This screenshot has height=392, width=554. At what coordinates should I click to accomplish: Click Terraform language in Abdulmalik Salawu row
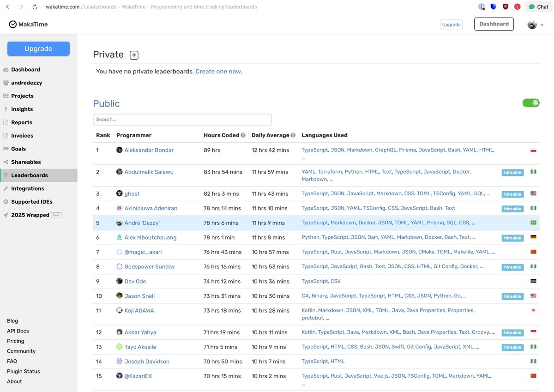[330, 172]
